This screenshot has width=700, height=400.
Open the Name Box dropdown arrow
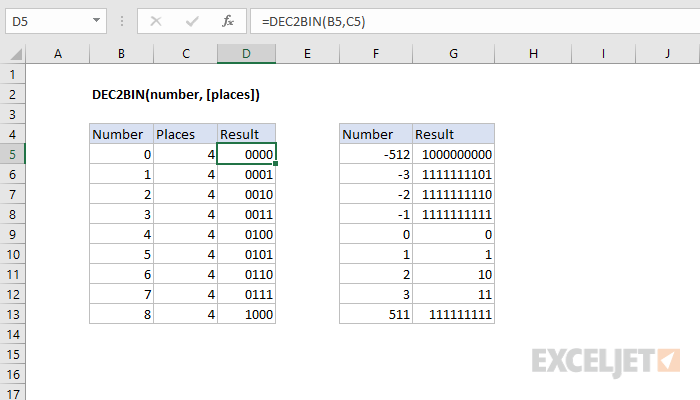[96, 21]
